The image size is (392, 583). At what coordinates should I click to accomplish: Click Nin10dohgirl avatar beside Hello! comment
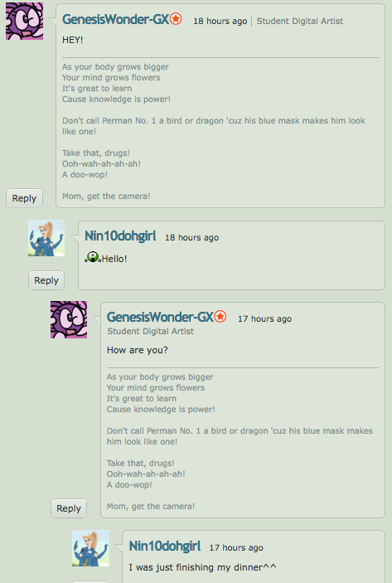46,238
